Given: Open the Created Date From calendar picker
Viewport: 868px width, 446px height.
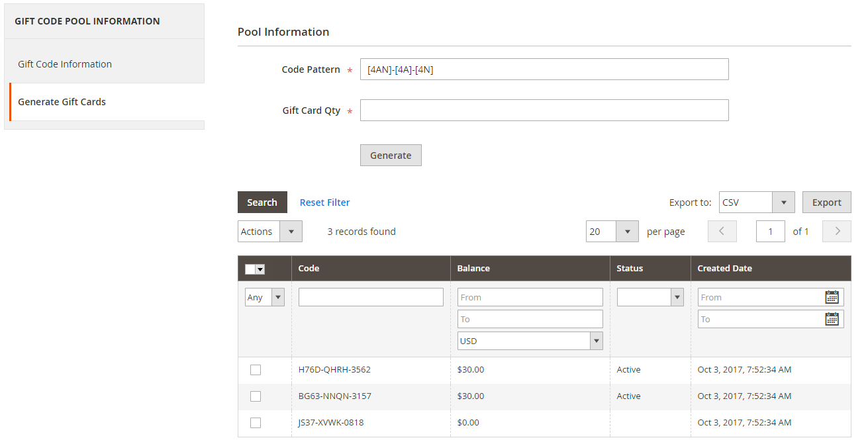Looking at the screenshot, I should (832, 297).
